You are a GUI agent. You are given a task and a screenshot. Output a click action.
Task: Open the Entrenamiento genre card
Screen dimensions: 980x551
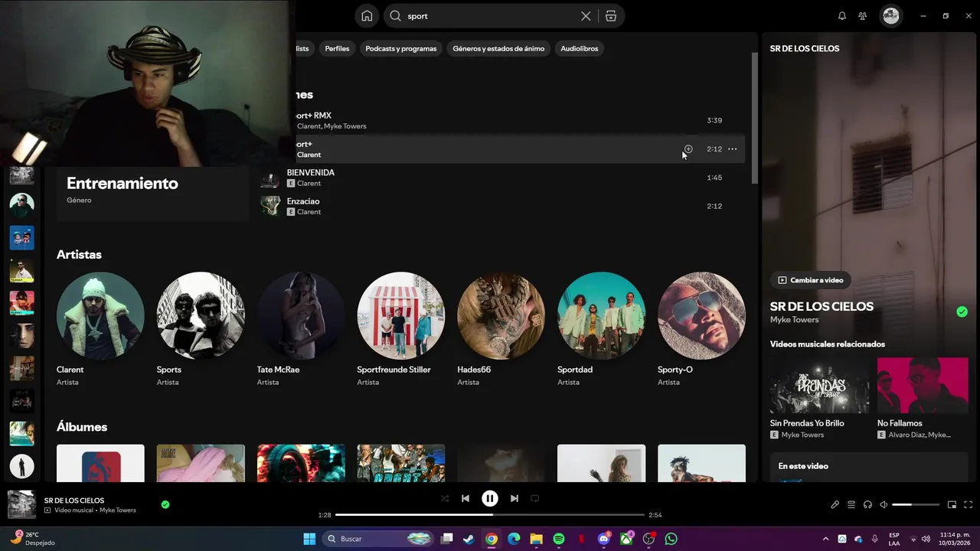(x=153, y=193)
